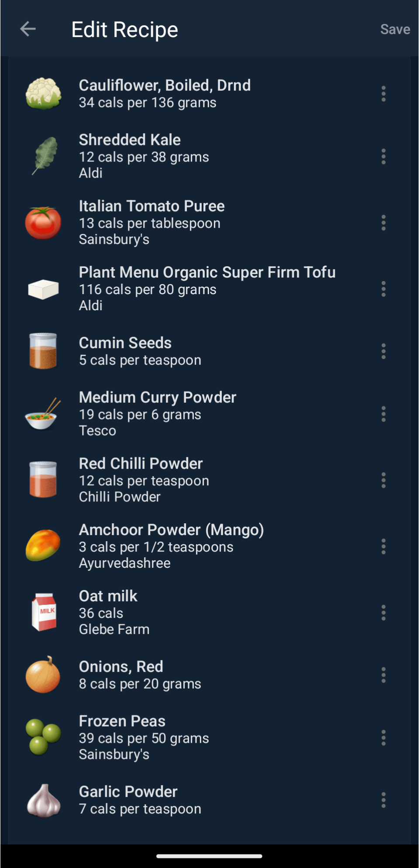Screen dimensions: 419x868
Task: Open more options for Onions, Red
Action: click(x=383, y=675)
